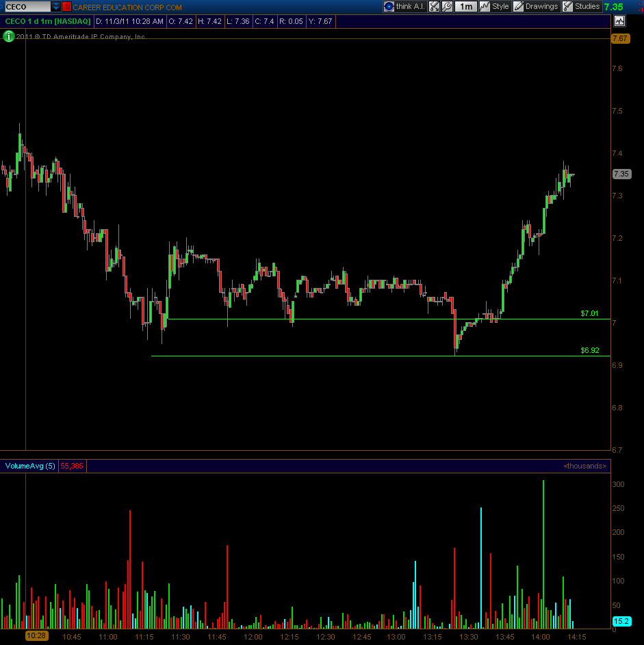The height and width of the screenshot is (645, 644).
Task: Click the cyan 15.2 volume bubble
Action: coord(621,621)
